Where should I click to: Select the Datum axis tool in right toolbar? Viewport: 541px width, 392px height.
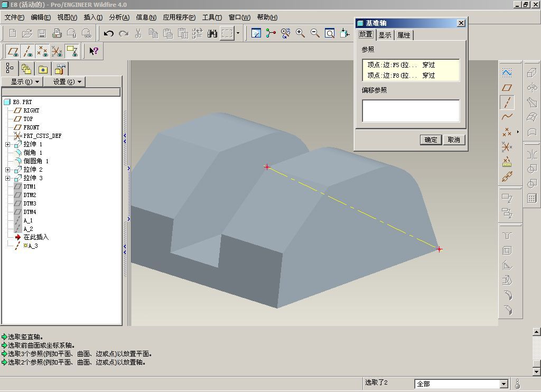[x=507, y=102]
